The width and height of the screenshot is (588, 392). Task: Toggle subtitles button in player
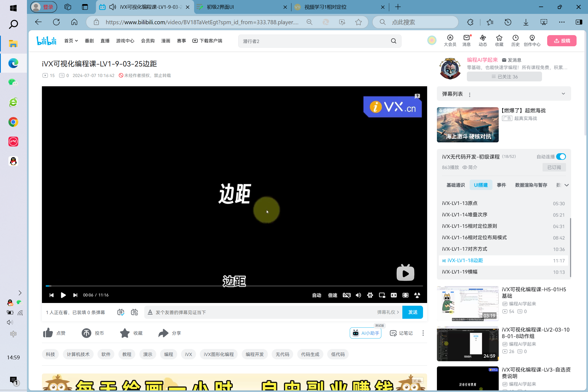tap(346, 295)
